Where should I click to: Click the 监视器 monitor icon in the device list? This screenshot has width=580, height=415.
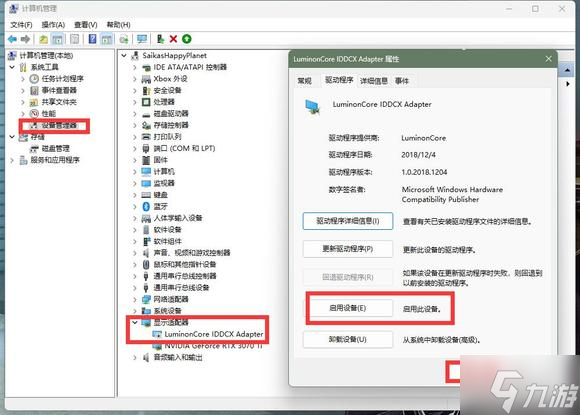click(x=146, y=183)
